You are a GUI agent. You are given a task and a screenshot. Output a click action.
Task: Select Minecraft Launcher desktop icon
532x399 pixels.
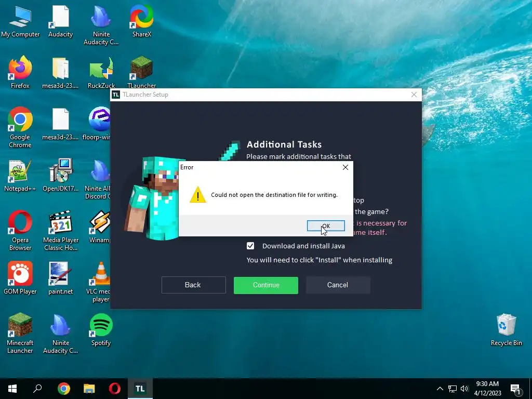20,334
